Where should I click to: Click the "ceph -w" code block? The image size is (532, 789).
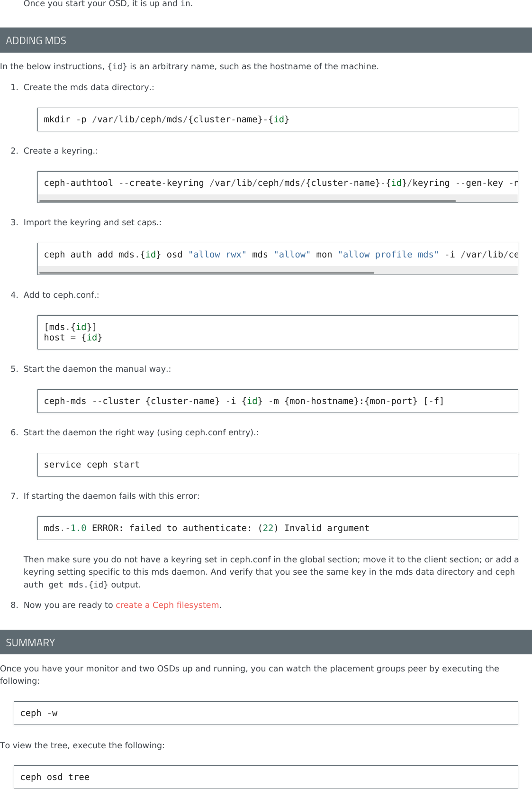point(265,713)
